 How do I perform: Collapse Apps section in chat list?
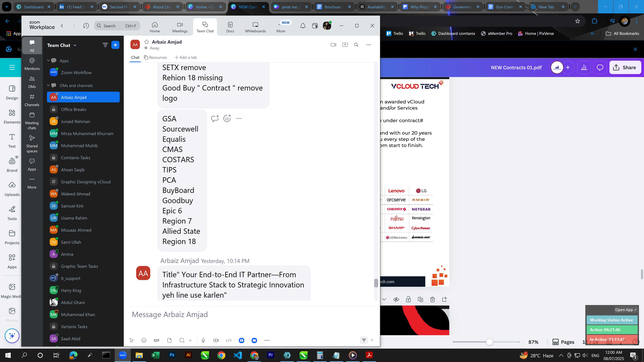pos(48,61)
